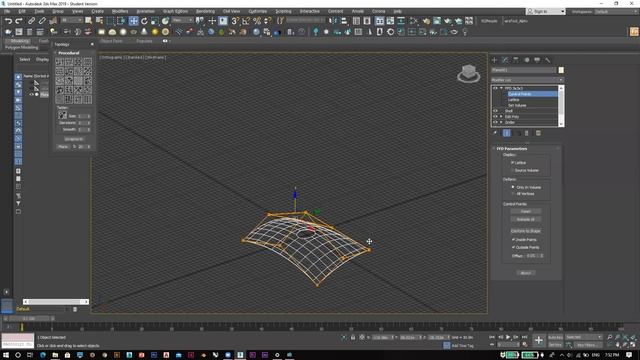Image resolution: width=640 pixels, height=360 pixels.
Task: Open the Modifiers menu
Action: pos(120,11)
